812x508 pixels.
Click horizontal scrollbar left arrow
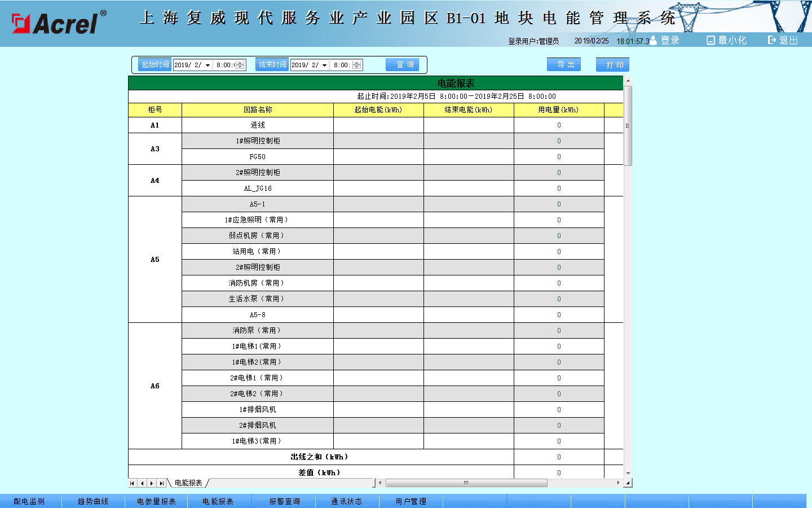point(381,483)
